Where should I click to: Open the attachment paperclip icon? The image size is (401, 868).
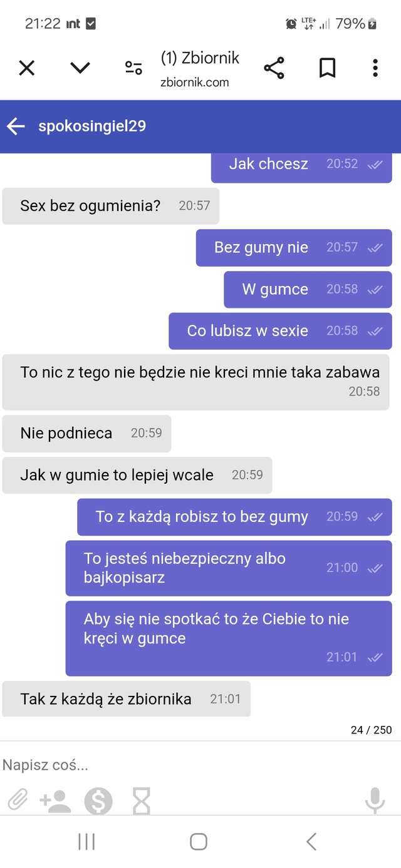coord(18,800)
